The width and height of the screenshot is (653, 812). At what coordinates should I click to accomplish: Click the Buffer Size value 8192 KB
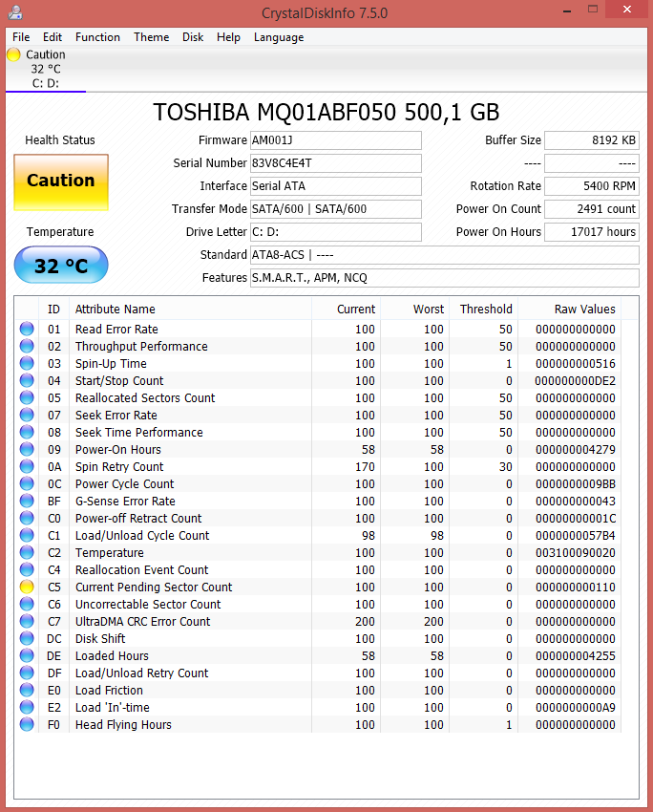592,140
